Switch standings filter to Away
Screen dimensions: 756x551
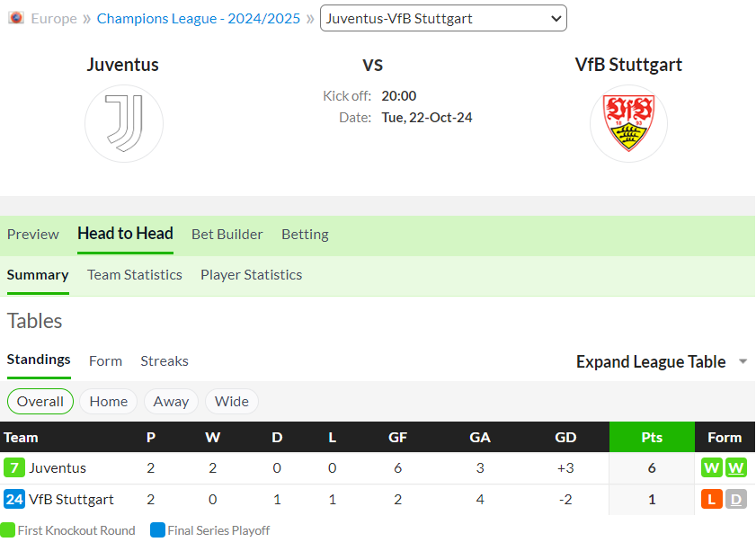point(171,401)
